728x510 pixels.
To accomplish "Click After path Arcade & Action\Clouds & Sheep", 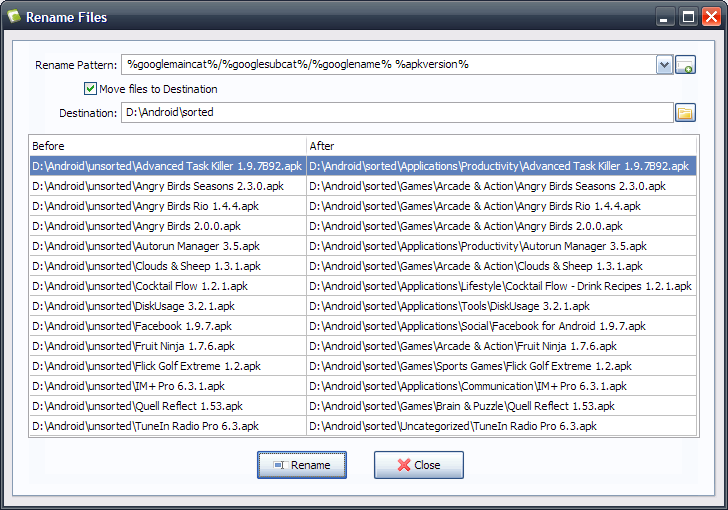I will (502, 266).
